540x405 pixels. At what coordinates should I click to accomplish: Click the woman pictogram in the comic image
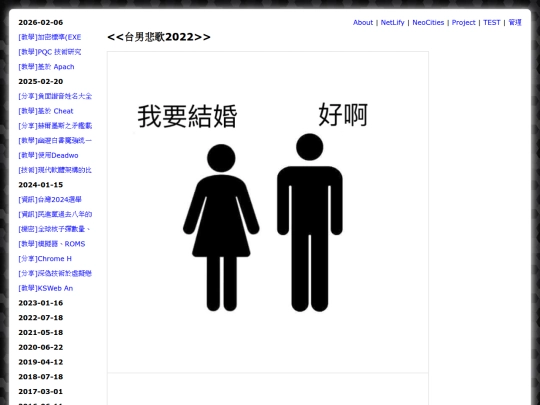(x=221, y=228)
